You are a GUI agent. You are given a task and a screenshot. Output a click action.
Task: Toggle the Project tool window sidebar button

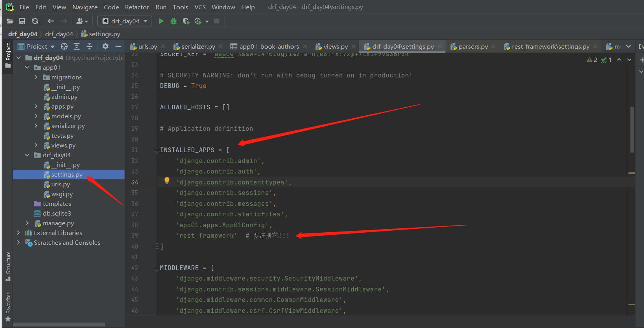click(8, 55)
